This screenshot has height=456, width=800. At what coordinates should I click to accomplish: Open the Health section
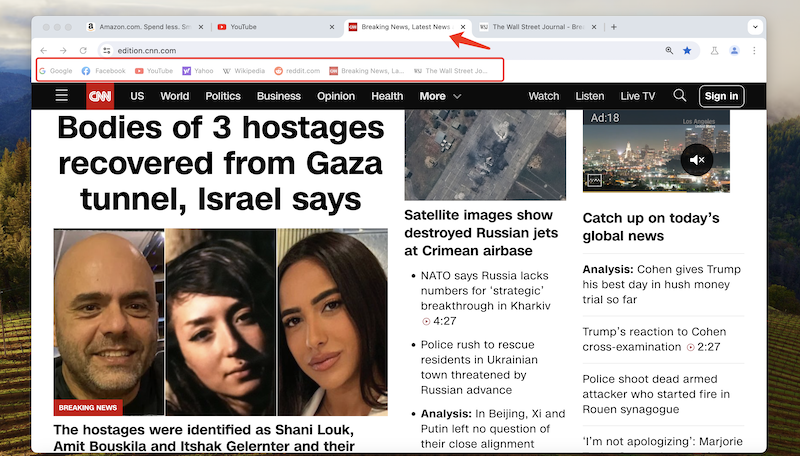387,96
